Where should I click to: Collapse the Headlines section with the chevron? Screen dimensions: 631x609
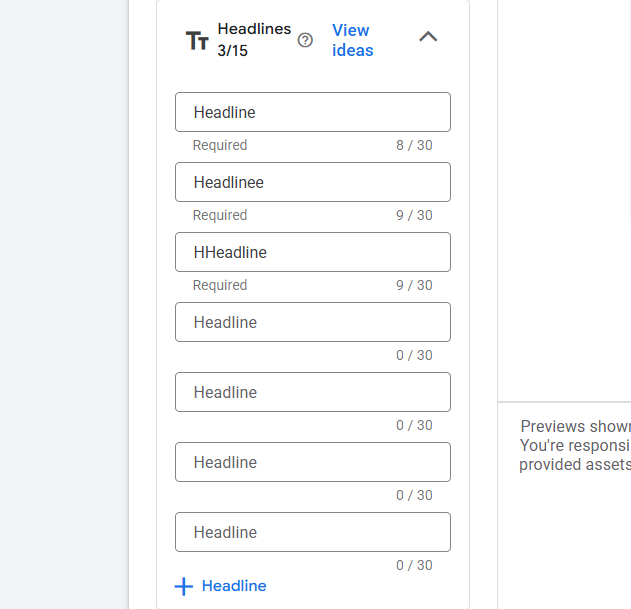(428, 37)
